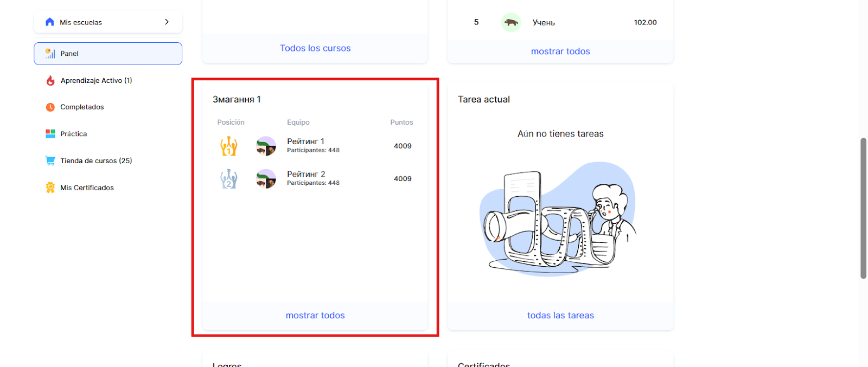Click the Panel chart icon
868x367 pixels.
pos(50,53)
